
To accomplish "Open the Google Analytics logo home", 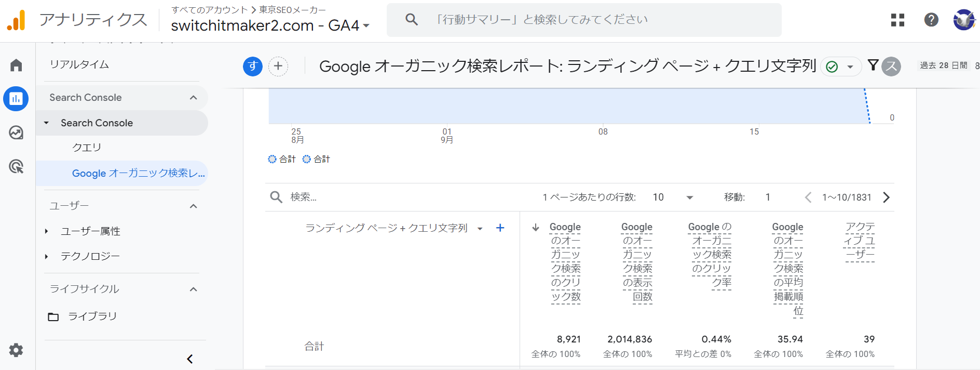I will click(16, 20).
